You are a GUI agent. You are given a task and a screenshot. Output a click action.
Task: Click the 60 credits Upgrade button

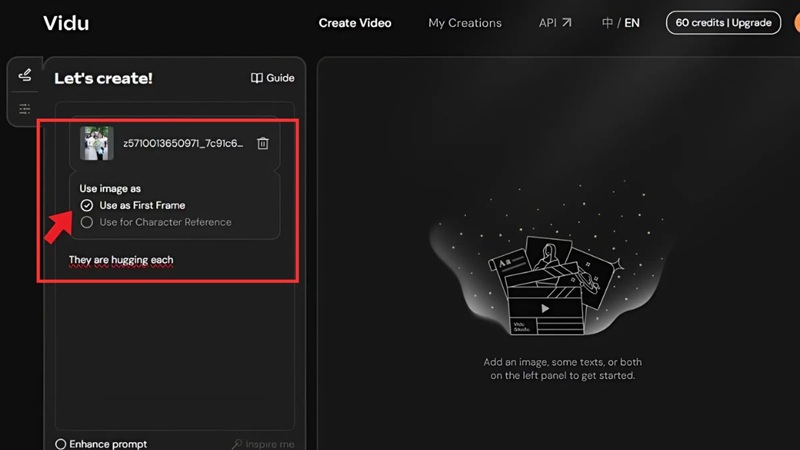[x=723, y=23]
